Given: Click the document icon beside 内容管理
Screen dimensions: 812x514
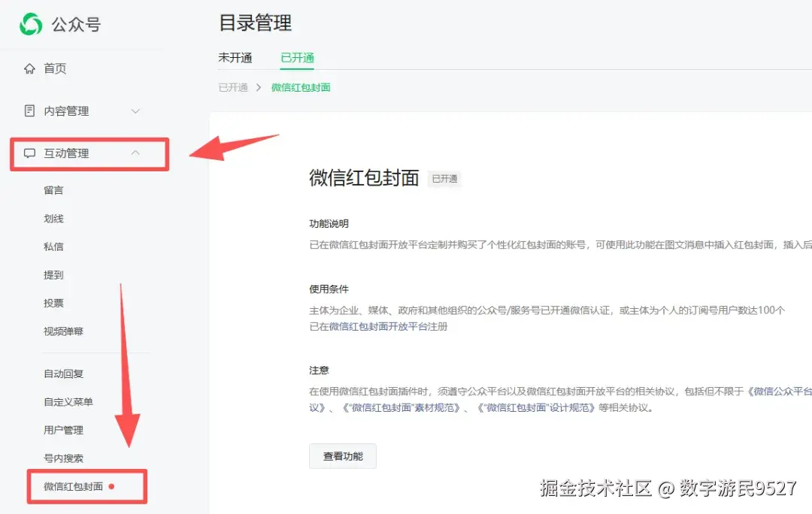Looking at the screenshot, I should 29,110.
